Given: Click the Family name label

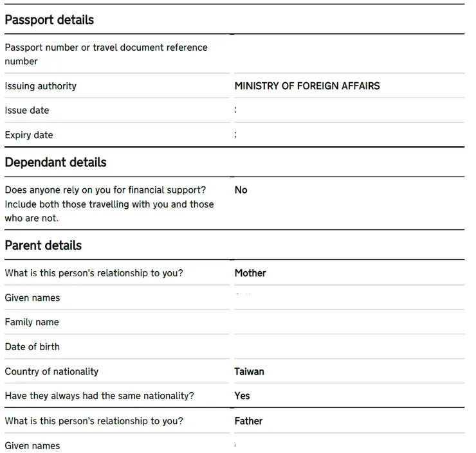Looking at the screenshot, I should click(32, 323).
